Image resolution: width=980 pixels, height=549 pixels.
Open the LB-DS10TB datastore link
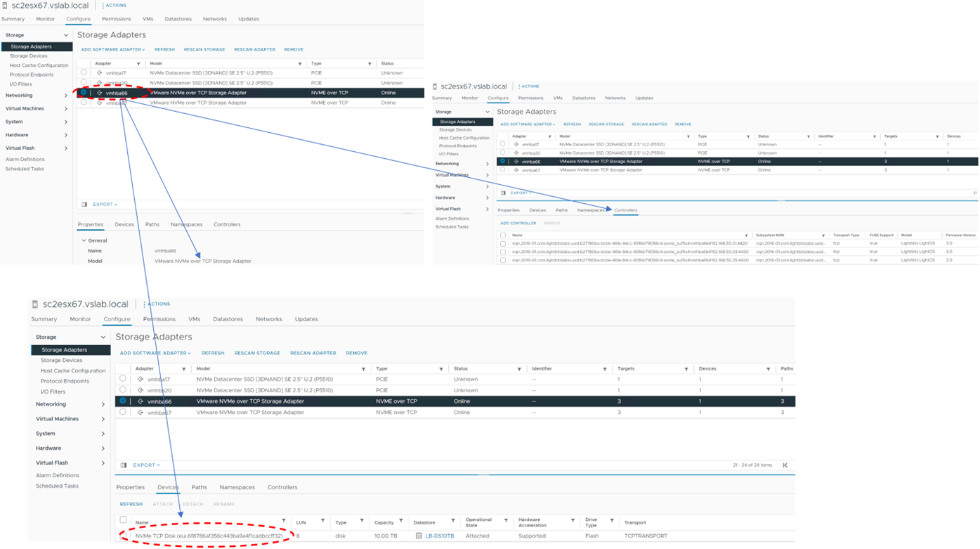440,536
